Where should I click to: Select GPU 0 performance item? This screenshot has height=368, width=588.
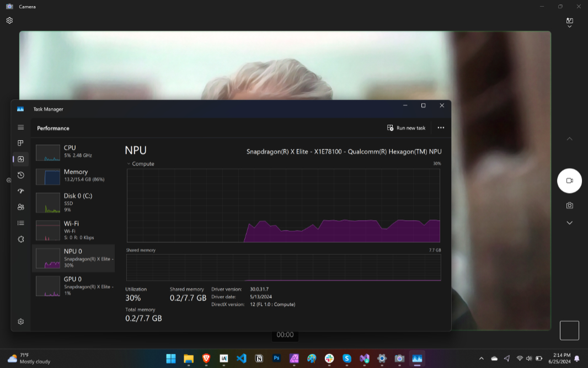pos(73,286)
